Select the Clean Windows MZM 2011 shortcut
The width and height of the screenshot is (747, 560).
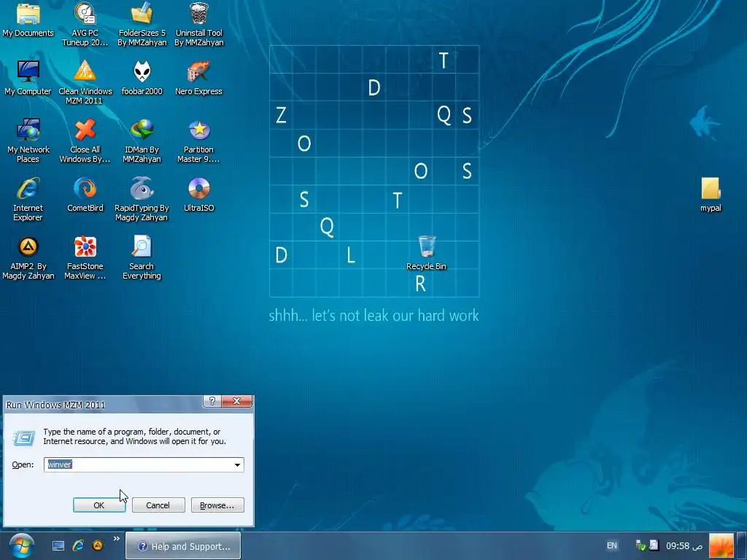coord(85,82)
